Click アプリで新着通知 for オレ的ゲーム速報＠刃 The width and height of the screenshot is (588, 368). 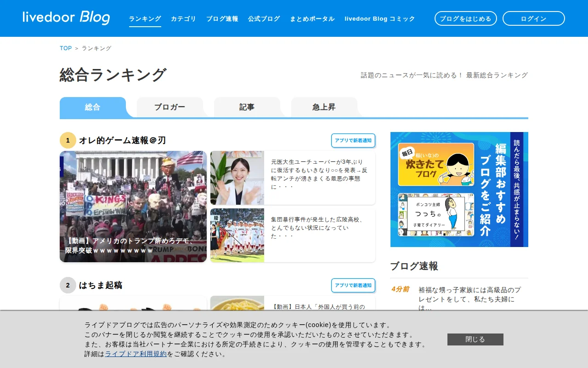pyautogui.click(x=353, y=140)
